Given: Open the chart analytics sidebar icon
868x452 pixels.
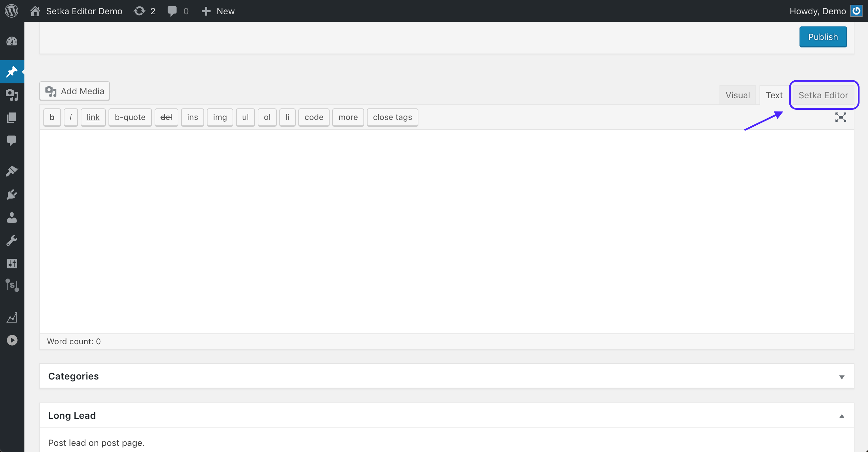Looking at the screenshot, I should (12, 317).
